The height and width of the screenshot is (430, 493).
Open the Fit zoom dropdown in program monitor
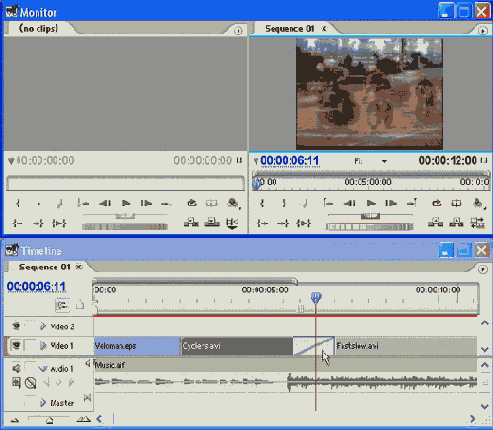coord(384,161)
